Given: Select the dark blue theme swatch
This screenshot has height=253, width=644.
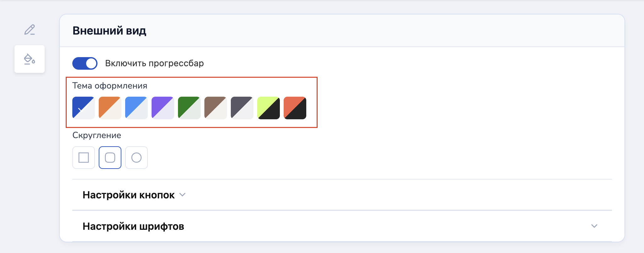Looking at the screenshot, I should tap(84, 108).
